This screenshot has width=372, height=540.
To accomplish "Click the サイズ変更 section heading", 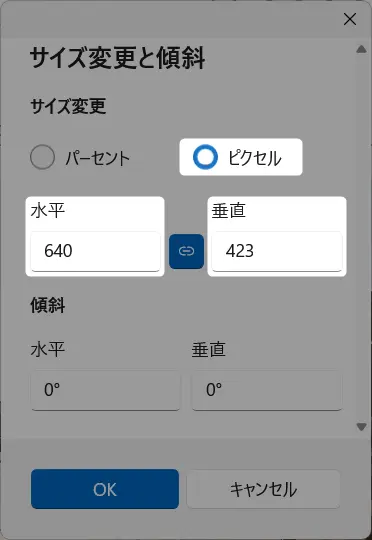I will point(68,106).
